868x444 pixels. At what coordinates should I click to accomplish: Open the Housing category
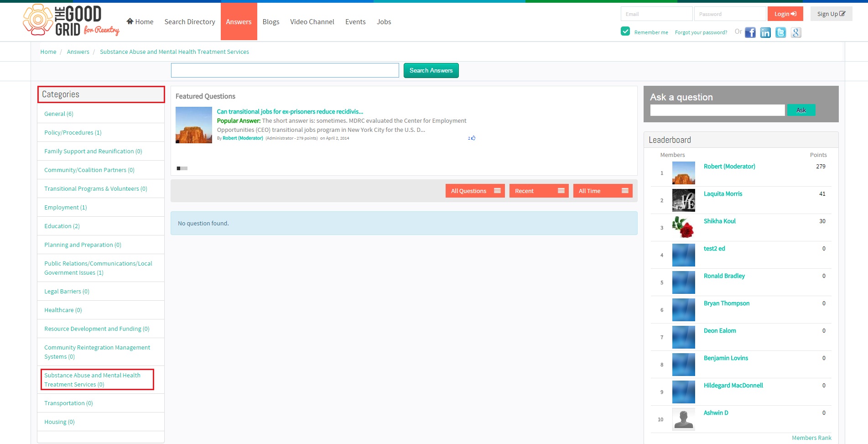(x=59, y=422)
